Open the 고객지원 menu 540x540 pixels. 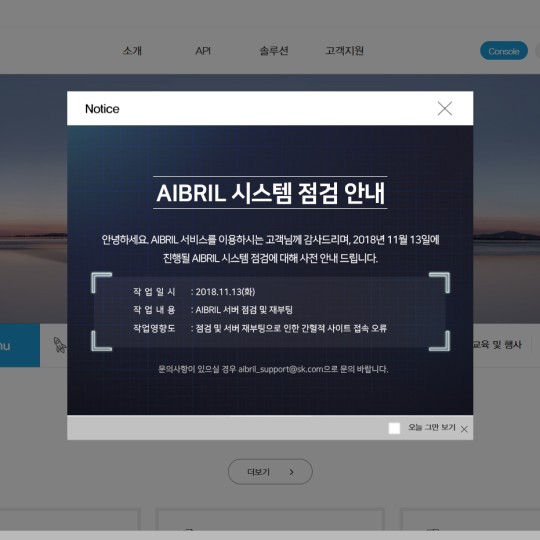(344, 51)
